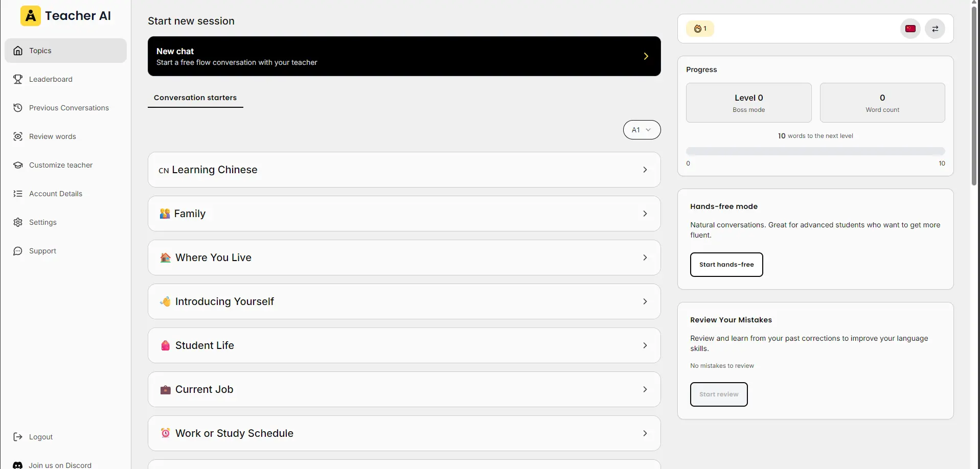Click the Chinese flag language button

pyautogui.click(x=910, y=29)
